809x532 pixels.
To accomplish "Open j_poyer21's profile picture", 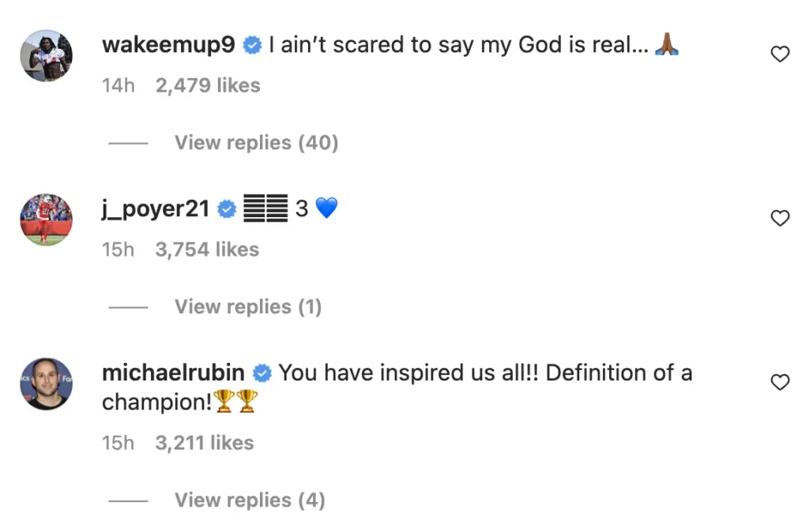I will (46, 219).
